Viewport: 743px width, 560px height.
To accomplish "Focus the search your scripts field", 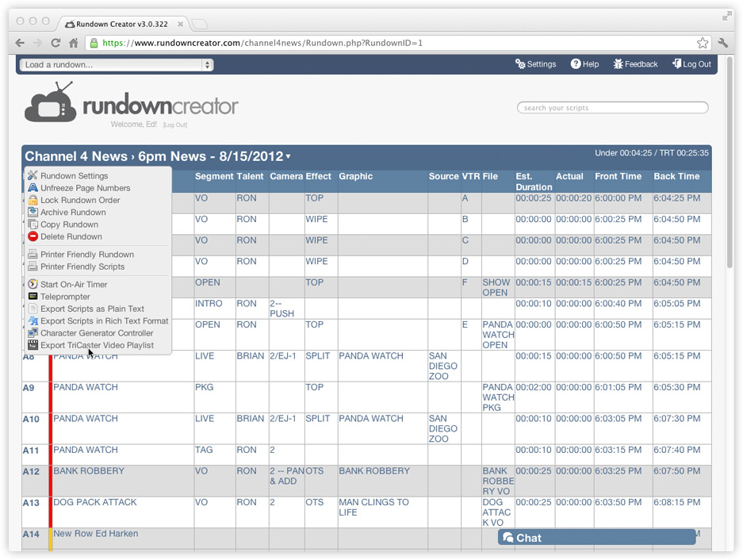I will point(613,108).
